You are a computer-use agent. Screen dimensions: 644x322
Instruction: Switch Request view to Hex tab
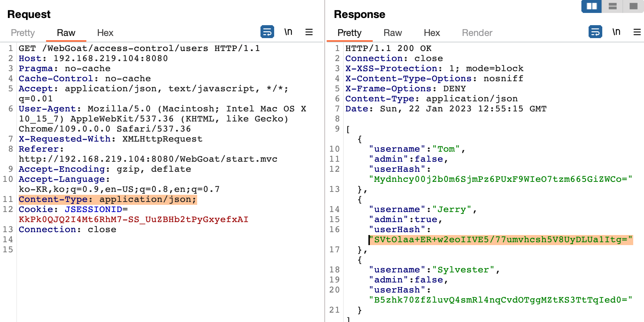tap(105, 33)
